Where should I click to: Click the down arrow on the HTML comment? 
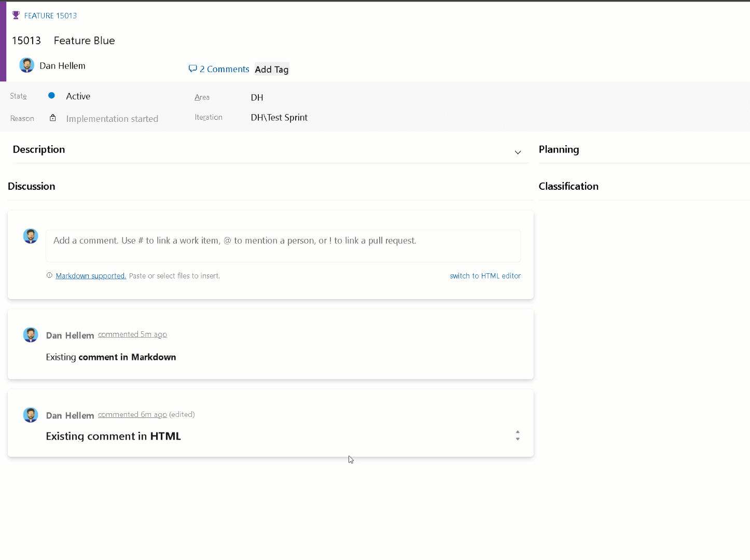(x=517, y=439)
